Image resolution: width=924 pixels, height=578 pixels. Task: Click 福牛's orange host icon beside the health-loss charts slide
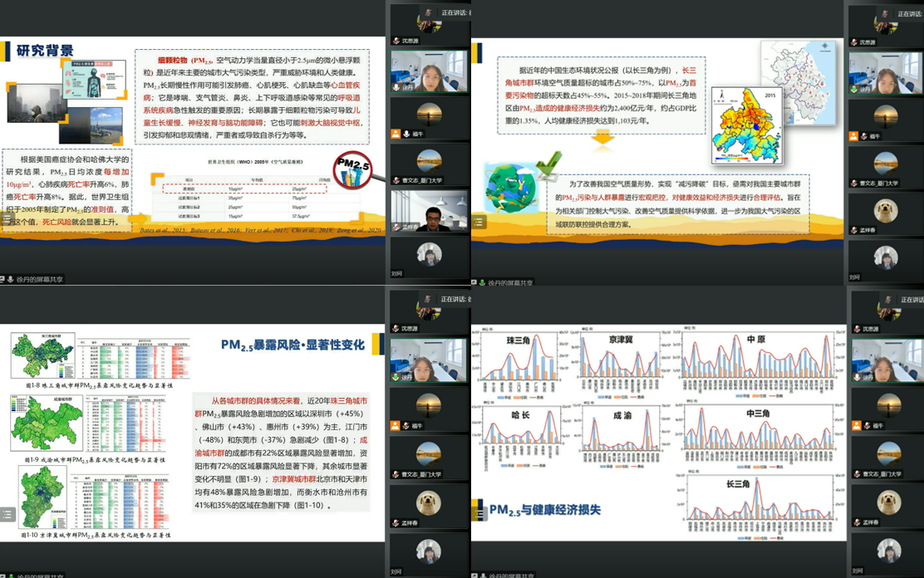[x=857, y=425]
